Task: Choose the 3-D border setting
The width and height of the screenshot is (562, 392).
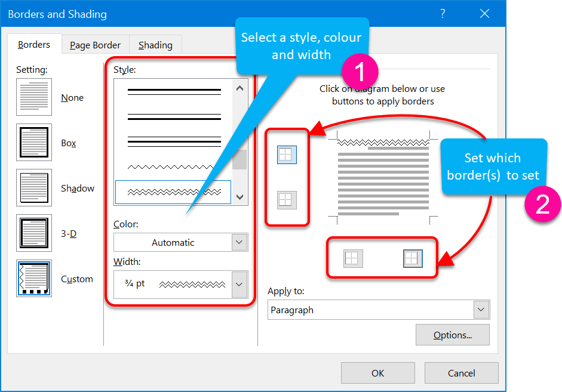Action: coord(34,233)
